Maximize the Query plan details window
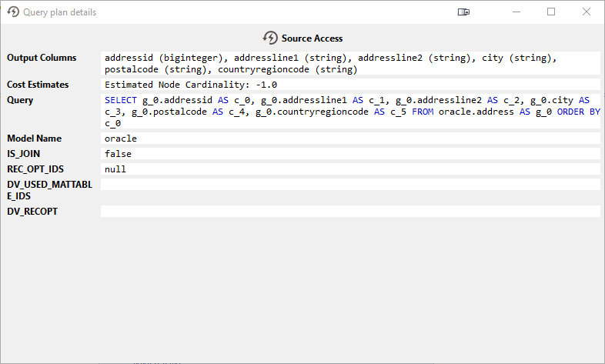The height and width of the screenshot is (364, 605). (x=551, y=12)
